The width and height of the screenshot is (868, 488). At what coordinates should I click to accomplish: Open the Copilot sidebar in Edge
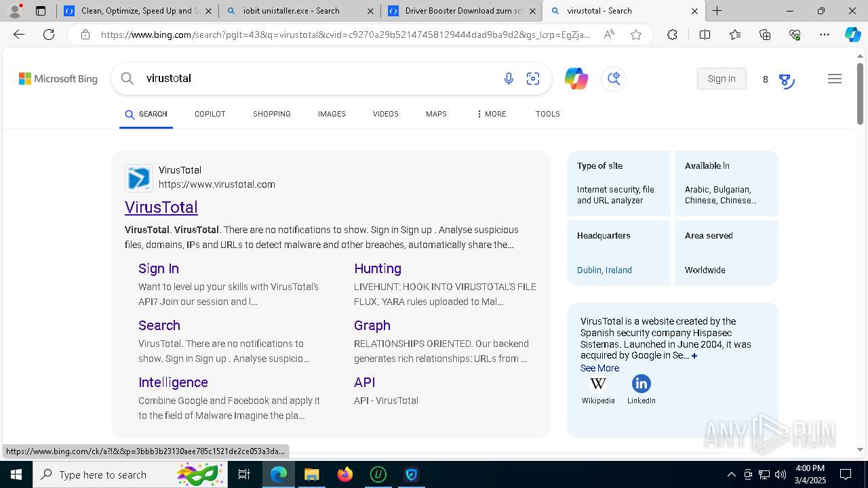click(852, 35)
